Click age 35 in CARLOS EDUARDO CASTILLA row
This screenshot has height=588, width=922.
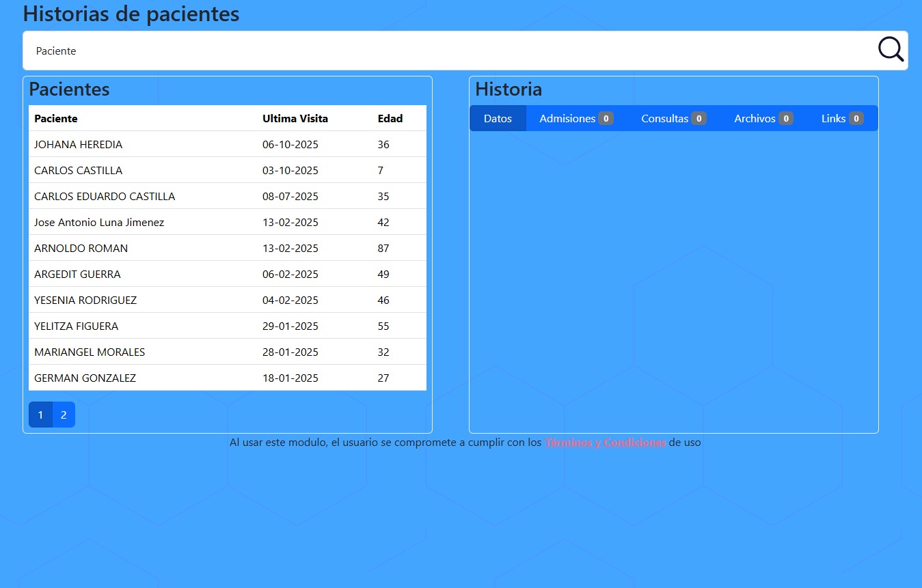pos(383,197)
